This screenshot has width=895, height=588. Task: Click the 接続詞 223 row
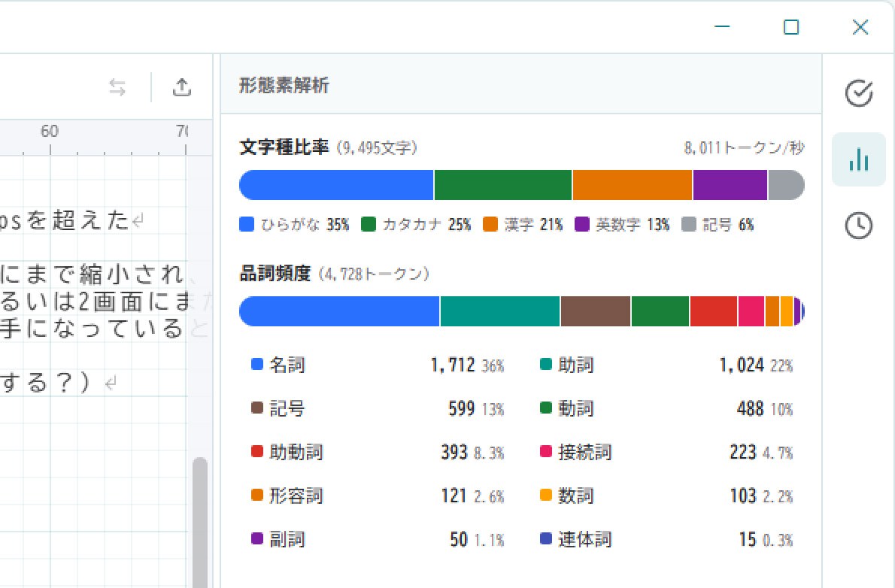tap(666, 452)
